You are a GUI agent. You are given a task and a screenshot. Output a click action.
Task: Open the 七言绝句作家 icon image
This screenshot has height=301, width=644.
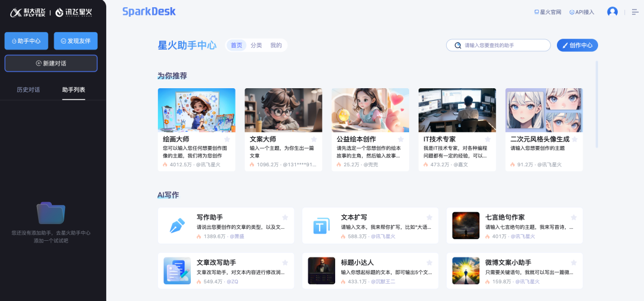[x=466, y=225]
